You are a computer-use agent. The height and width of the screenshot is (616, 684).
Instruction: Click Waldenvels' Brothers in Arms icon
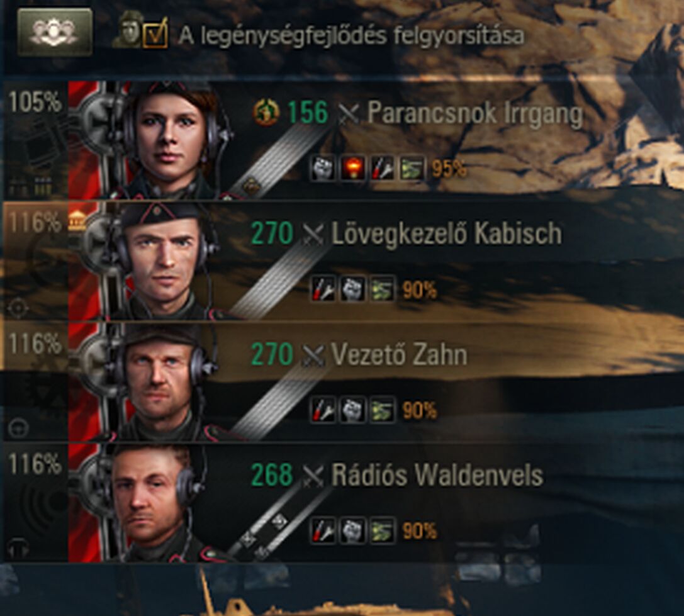click(352, 530)
